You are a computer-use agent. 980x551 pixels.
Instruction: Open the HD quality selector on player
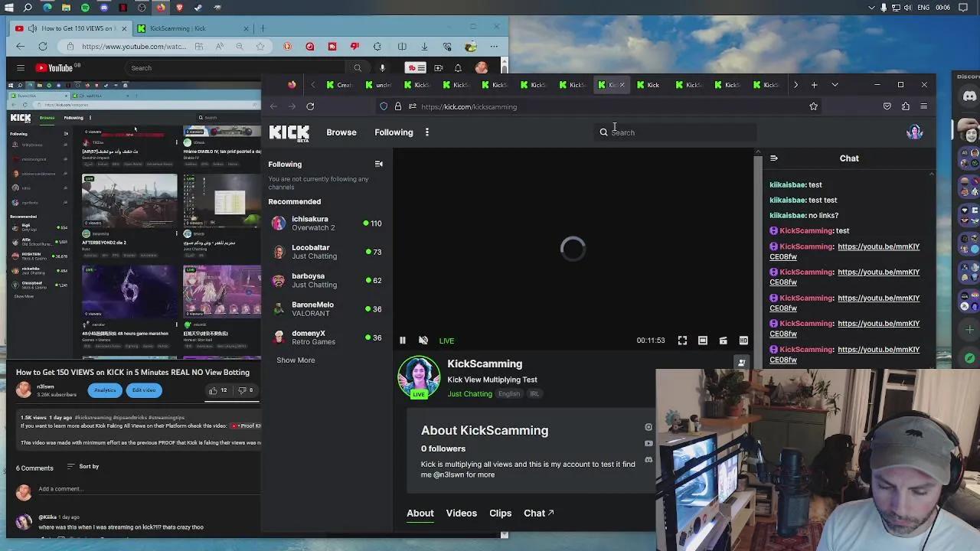click(743, 341)
